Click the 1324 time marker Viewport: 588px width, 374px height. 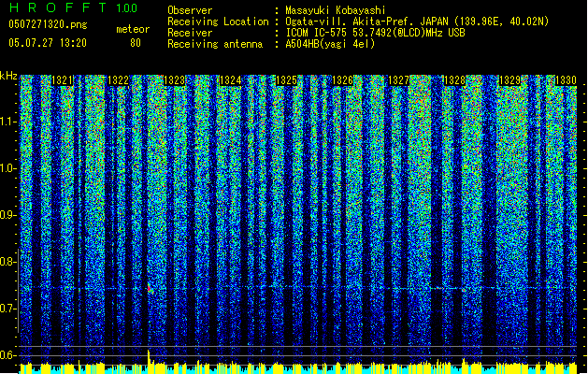230,80
